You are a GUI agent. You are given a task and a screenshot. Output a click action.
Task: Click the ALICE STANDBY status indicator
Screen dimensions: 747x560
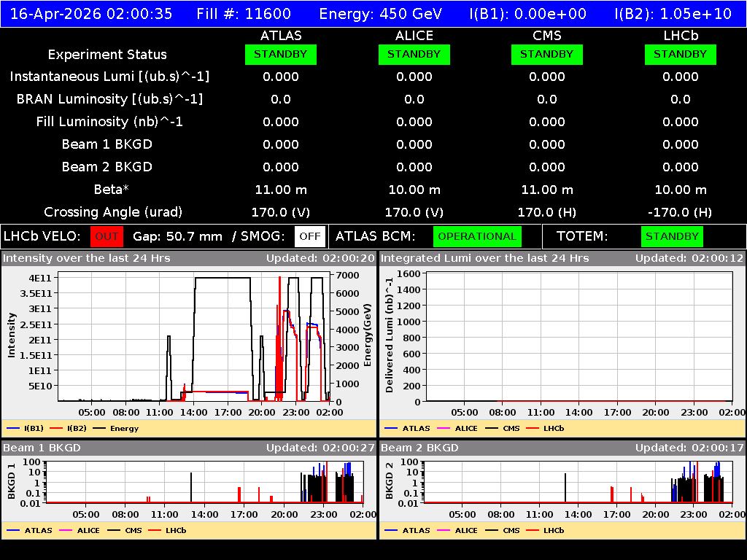click(414, 54)
